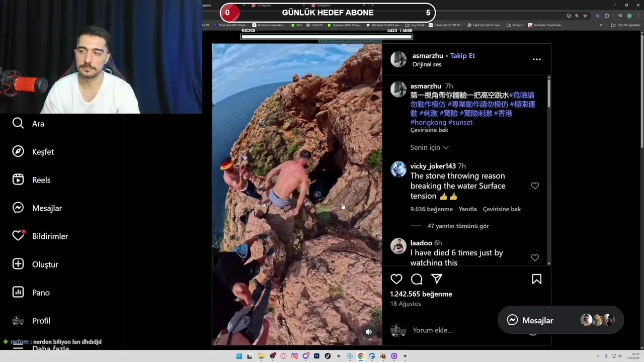
Task: Click 9.636 beğenme on comment
Action: coord(431,209)
